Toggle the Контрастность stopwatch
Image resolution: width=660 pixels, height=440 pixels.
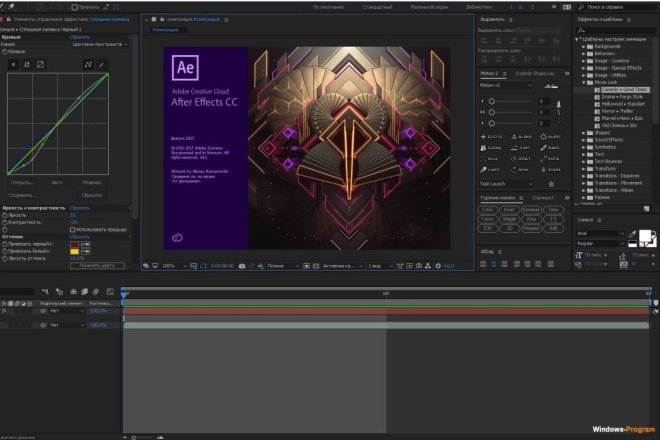5,222
